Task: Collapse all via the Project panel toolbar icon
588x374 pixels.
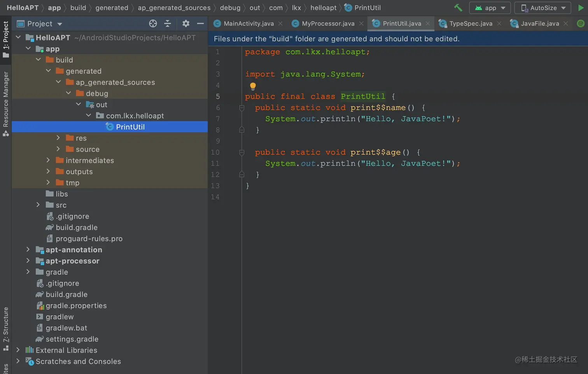Action: pos(168,24)
